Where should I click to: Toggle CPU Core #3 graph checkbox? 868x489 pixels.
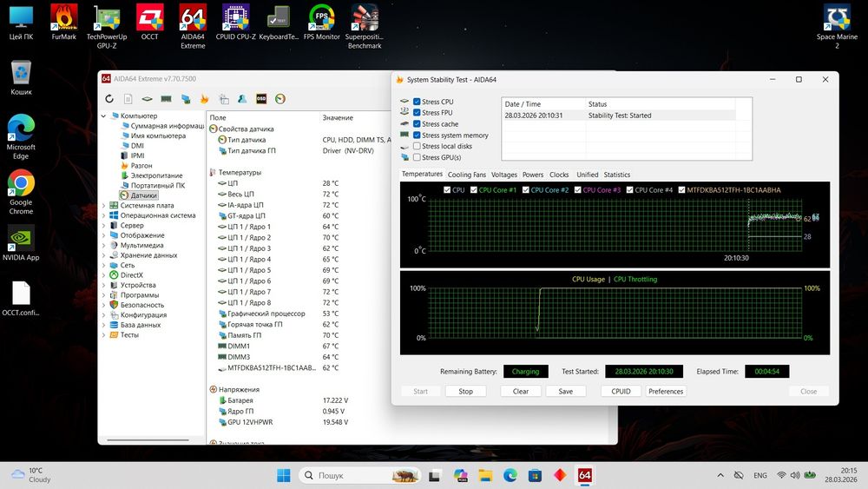click(578, 190)
